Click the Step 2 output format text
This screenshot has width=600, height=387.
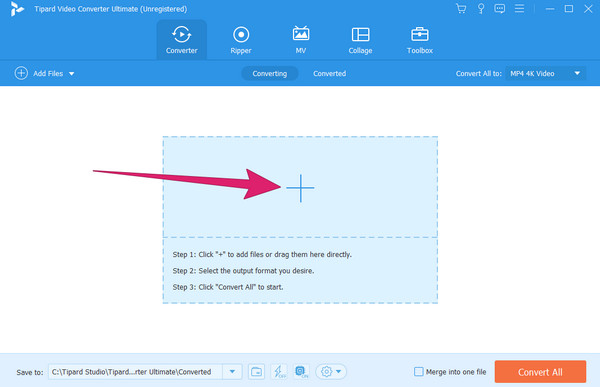point(243,271)
